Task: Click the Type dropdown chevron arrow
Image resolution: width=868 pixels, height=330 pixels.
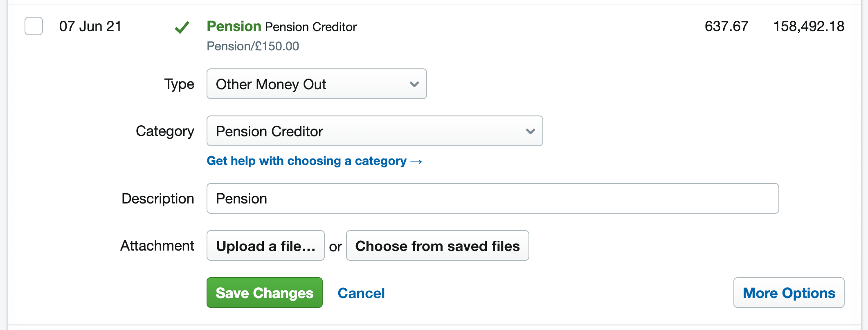Action: 414,84
